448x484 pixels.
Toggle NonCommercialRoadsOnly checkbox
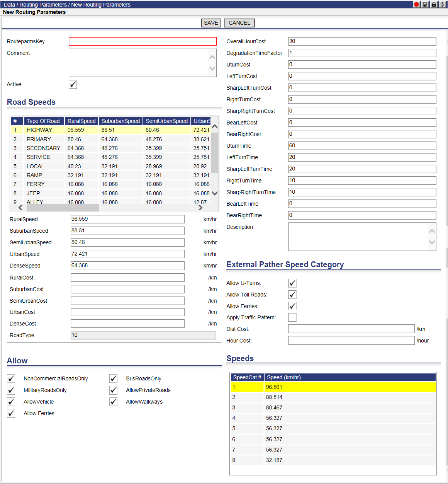[11, 378]
